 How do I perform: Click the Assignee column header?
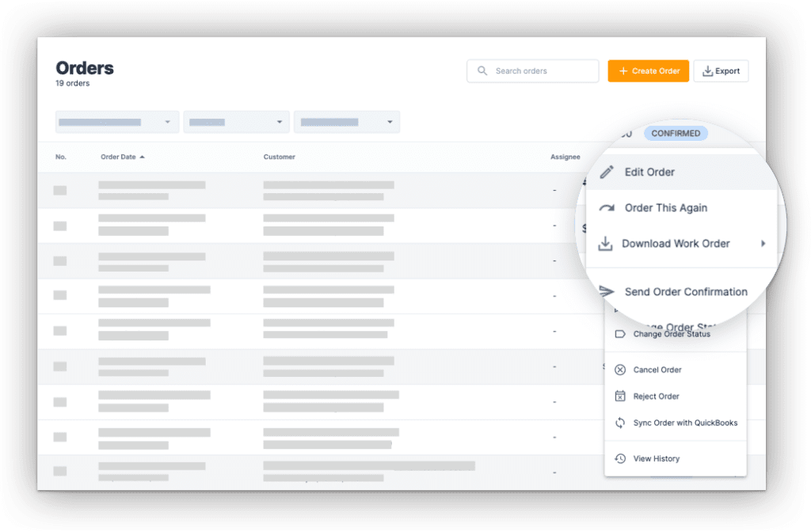(x=565, y=157)
